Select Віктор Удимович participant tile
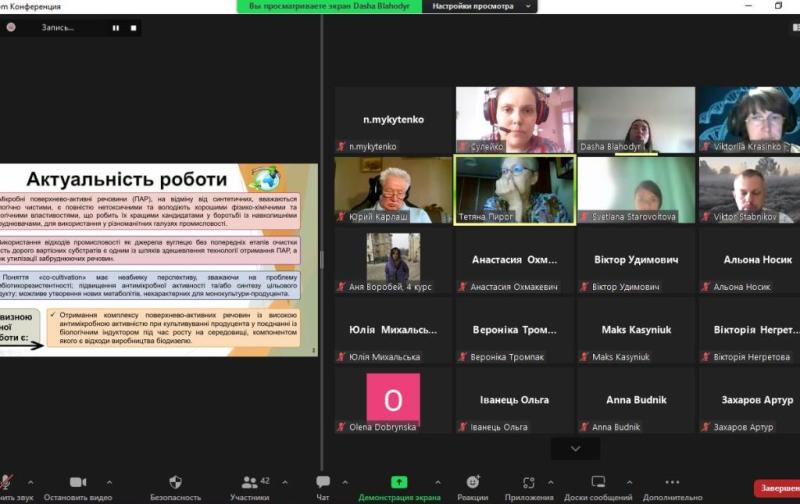 click(636, 260)
